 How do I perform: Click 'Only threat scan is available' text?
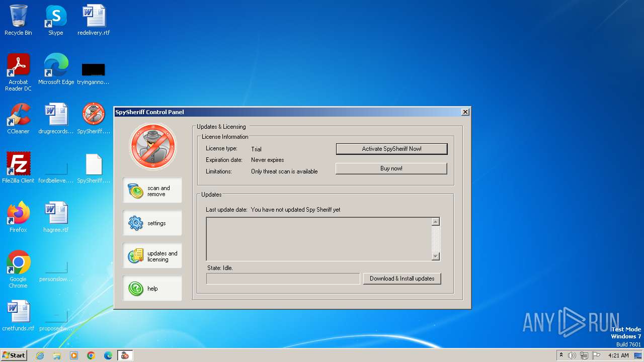[284, 171]
